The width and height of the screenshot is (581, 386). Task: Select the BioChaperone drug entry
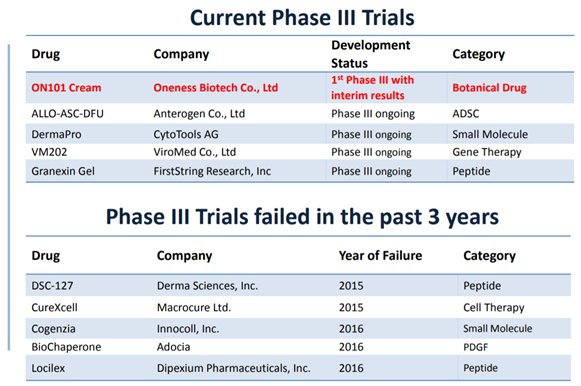coord(66,347)
